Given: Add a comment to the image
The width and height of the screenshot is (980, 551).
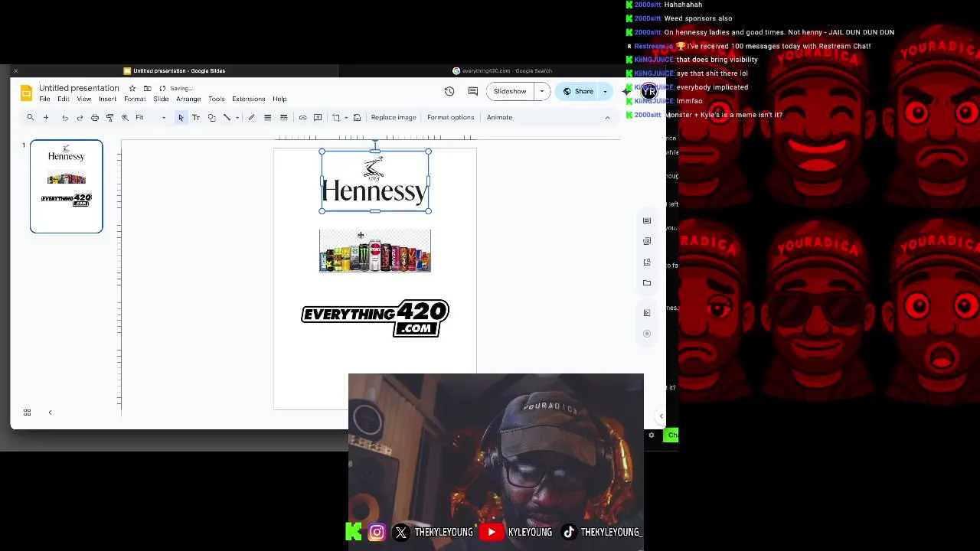Looking at the screenshot, I should [x=318, y=117].
